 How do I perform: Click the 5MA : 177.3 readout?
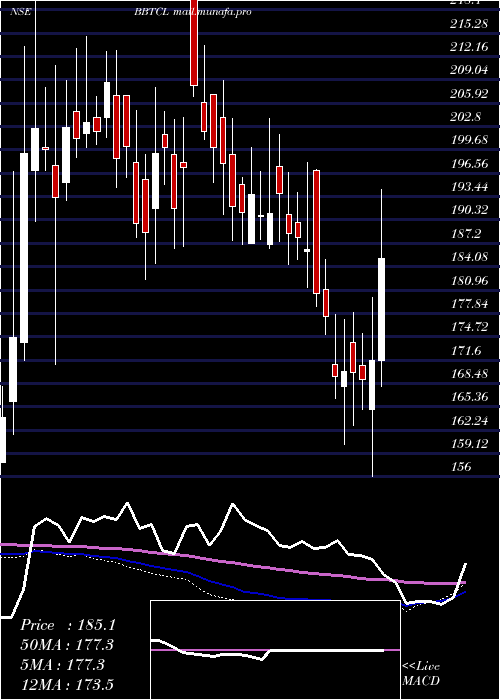click(x=62, y=664)
